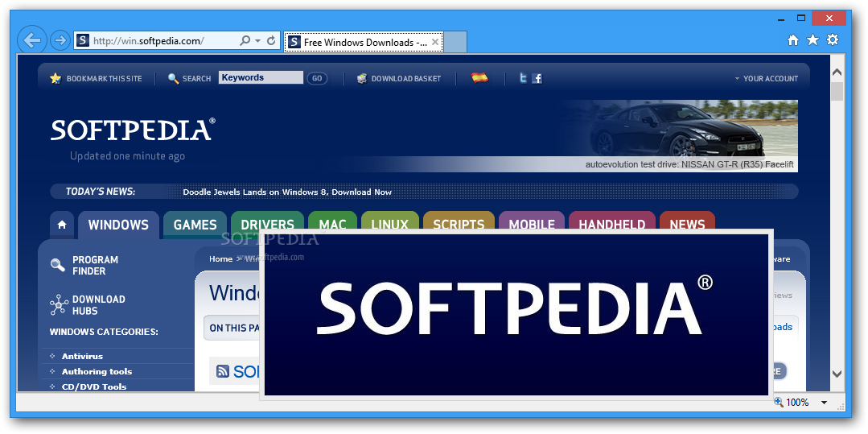Open the Authoring tools category
This screenshot has width=868, height=434.
pyautogui.click(x=97, y=371)
